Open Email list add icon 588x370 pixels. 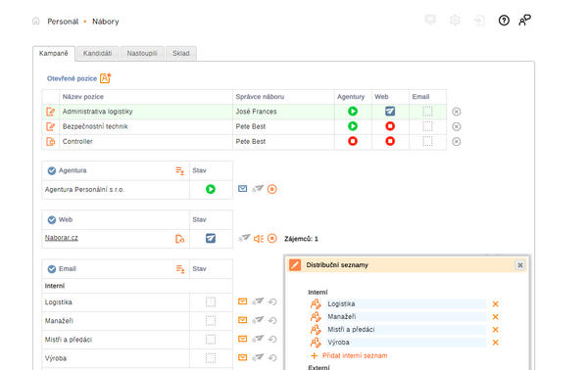(x=180, y=269)
